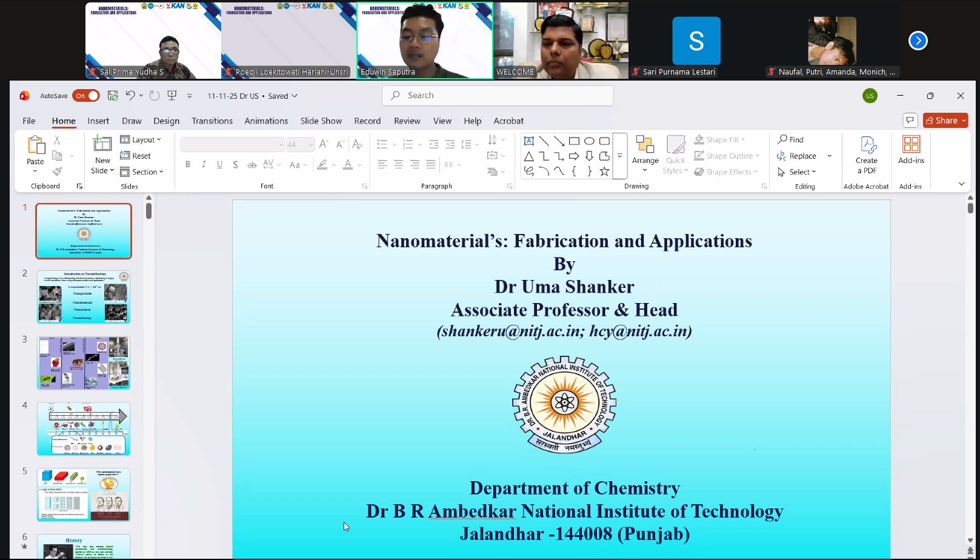Click the Share button
980x560 pixels.
tap(945, 120)
